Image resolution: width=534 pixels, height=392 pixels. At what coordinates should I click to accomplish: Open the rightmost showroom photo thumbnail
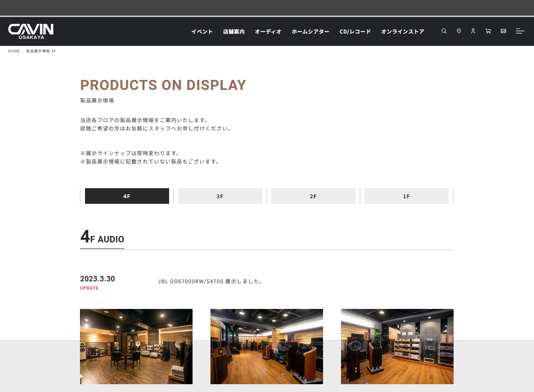click(397, 346)
